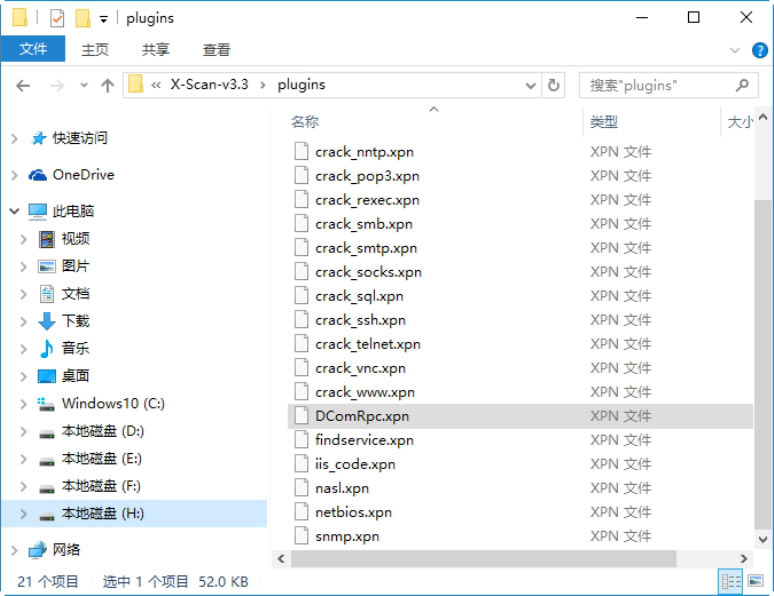Click the search magnifier icon

pyautogui.click(x=742, y=85)
